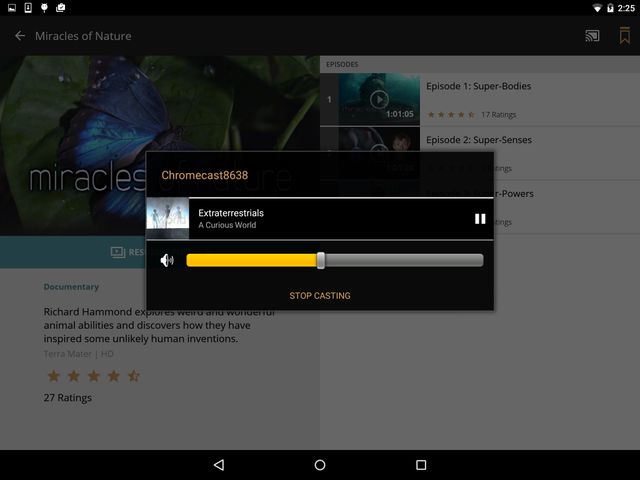Image resolution: width=640 pixels, height=480 pixels.
Task: Tap the speaker volume icon
Action: (166, 260)
